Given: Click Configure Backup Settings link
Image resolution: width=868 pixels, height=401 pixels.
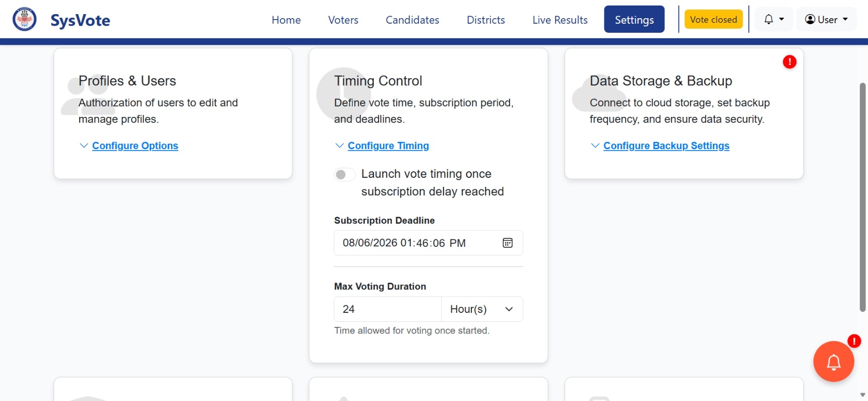Looking at the screenshot, I should [x=666, y=146].
